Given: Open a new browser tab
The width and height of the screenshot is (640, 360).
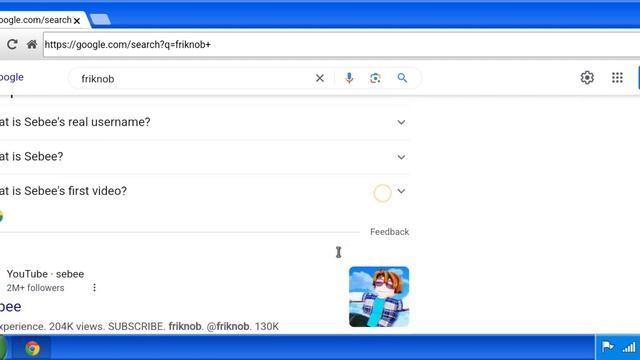Looking at the screenshot, I should pyautogui.click(x=100, y=19).
